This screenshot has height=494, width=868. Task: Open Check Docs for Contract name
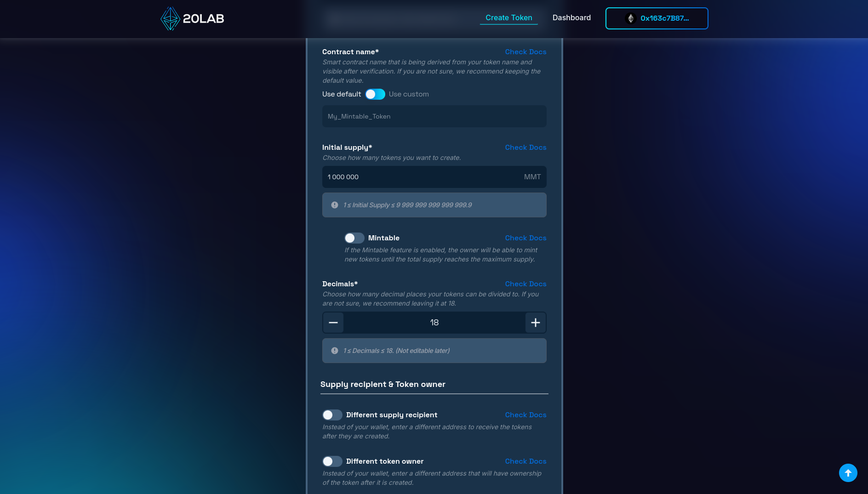pos(525,52)
